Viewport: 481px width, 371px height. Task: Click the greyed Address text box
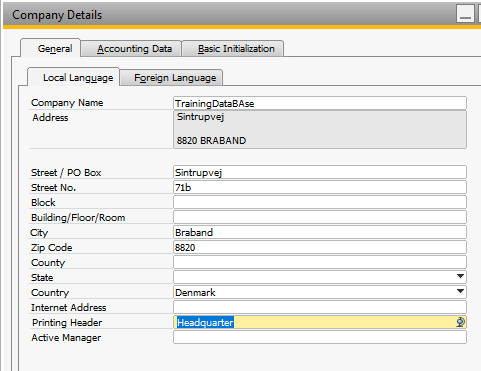(x=320, y=129)
